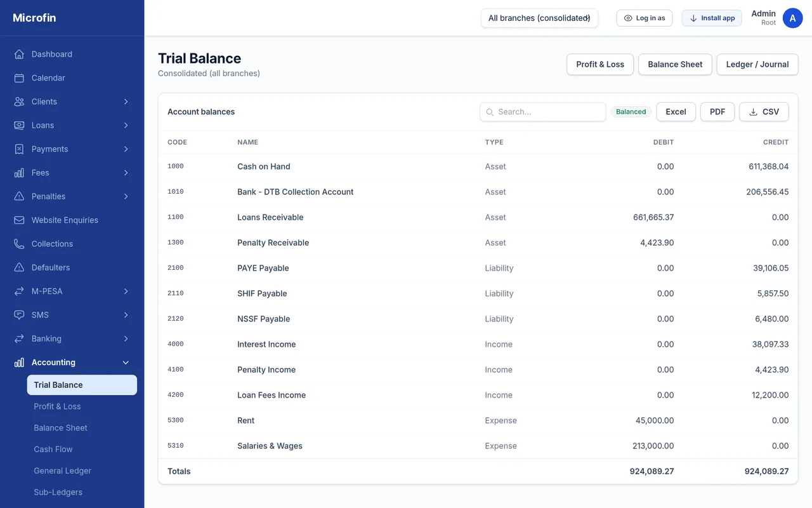The height and width of the screenshot is (508, 812).
Task: Click the Admin avatar circle
Action: point(793,18)
